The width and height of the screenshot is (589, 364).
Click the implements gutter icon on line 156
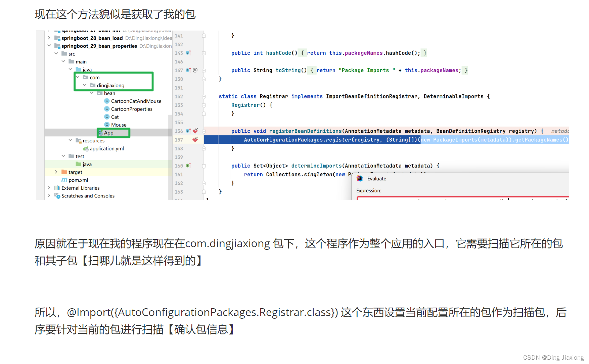[x=188, y=131]
